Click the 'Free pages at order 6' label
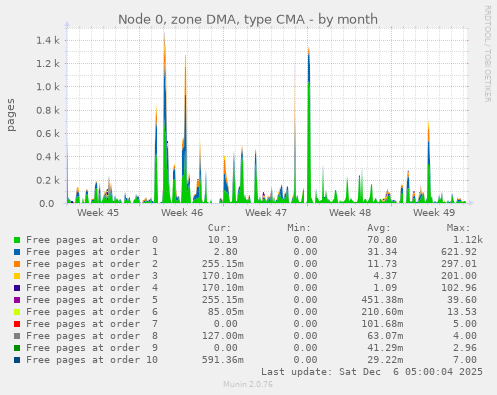Viewport: 497px width, 395px height. click(x=92, y=312)
